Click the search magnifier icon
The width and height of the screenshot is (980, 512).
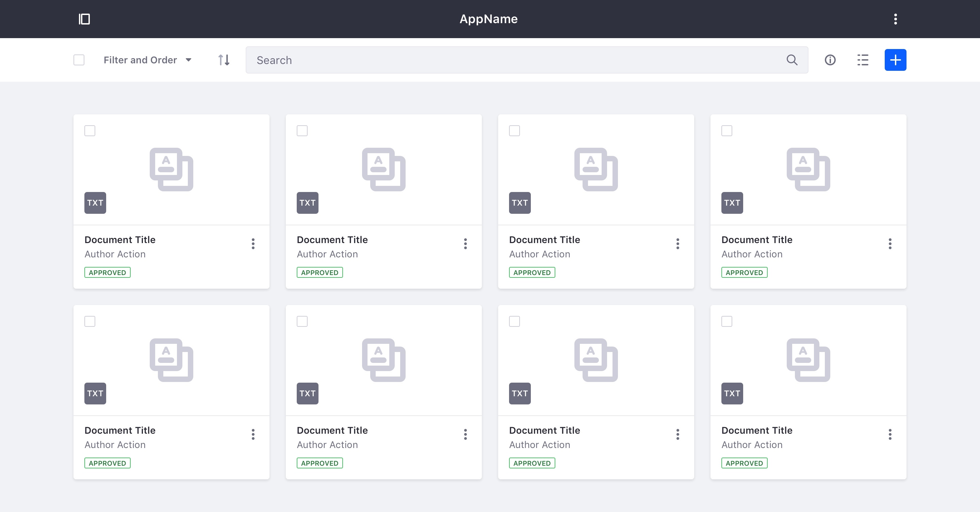792,60
